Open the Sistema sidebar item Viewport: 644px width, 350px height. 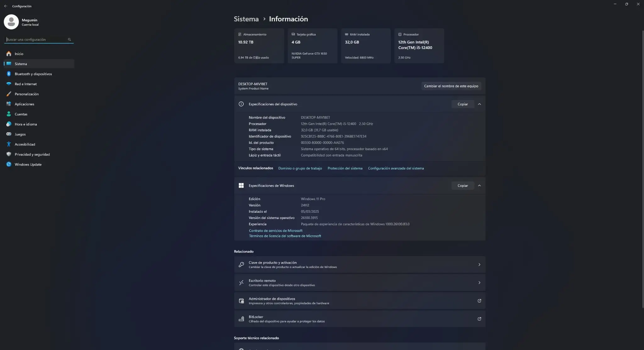tap(39, 64)
